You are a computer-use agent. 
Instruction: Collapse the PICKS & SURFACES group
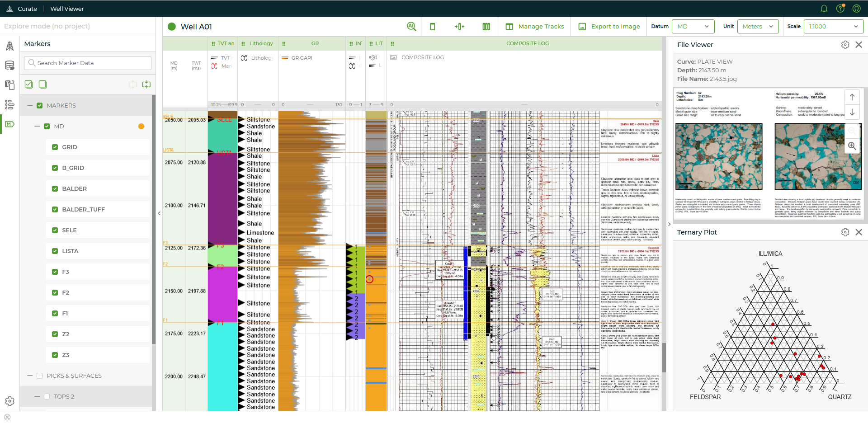tap(30, 376)
